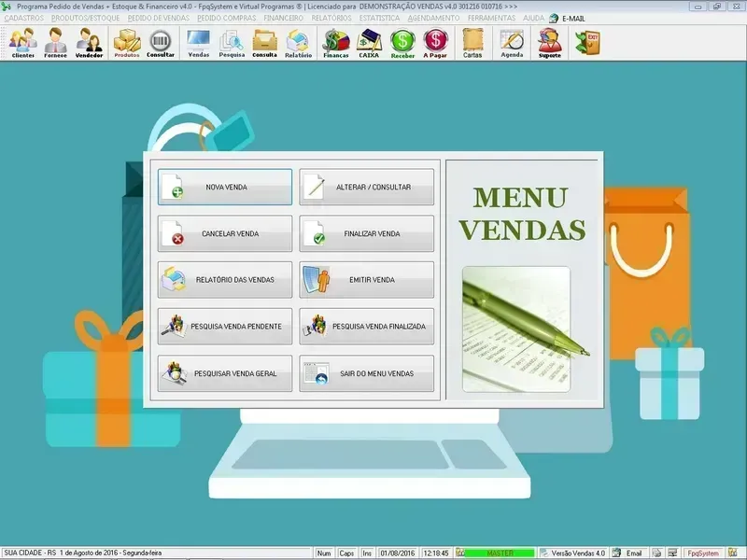This screenshot has height=560, width=747.
Task: Expand the RELATÓRIOS menu
Action: 331,18
